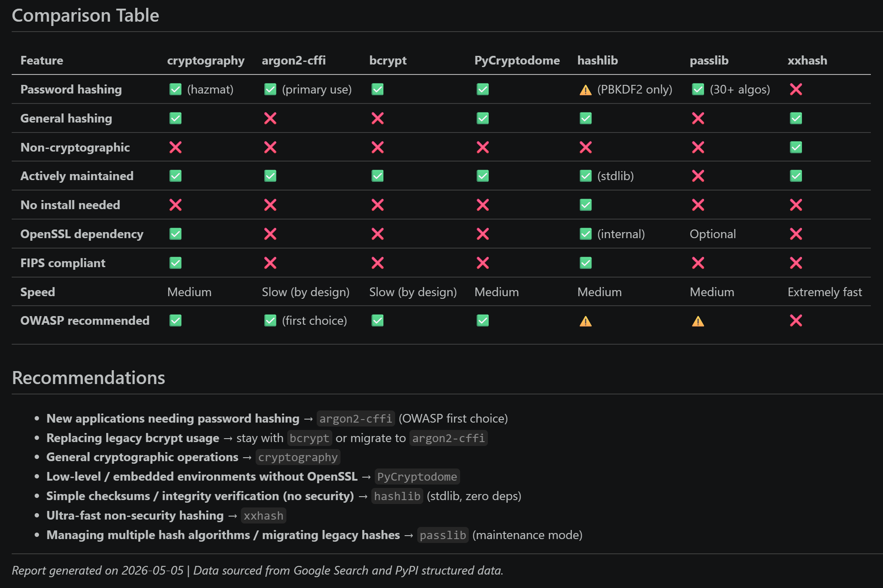Click hashlib code tag in recommendations

pyautogui.click(x=397, y=496)
